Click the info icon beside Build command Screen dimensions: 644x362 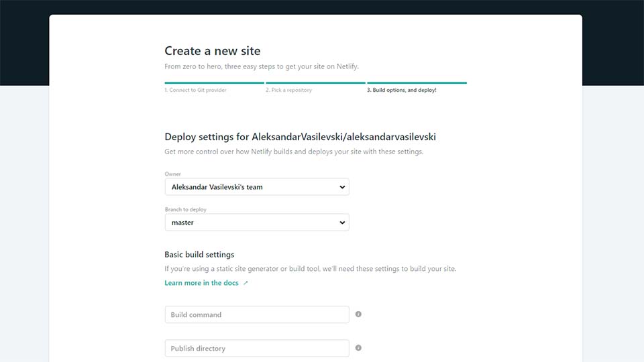click(x=358, y=314)
